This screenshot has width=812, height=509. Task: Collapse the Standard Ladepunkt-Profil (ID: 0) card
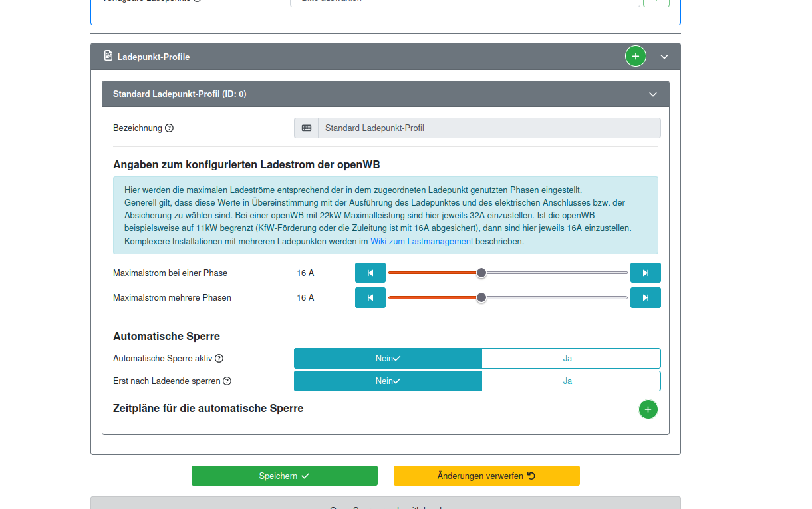(x=653, y=94)
